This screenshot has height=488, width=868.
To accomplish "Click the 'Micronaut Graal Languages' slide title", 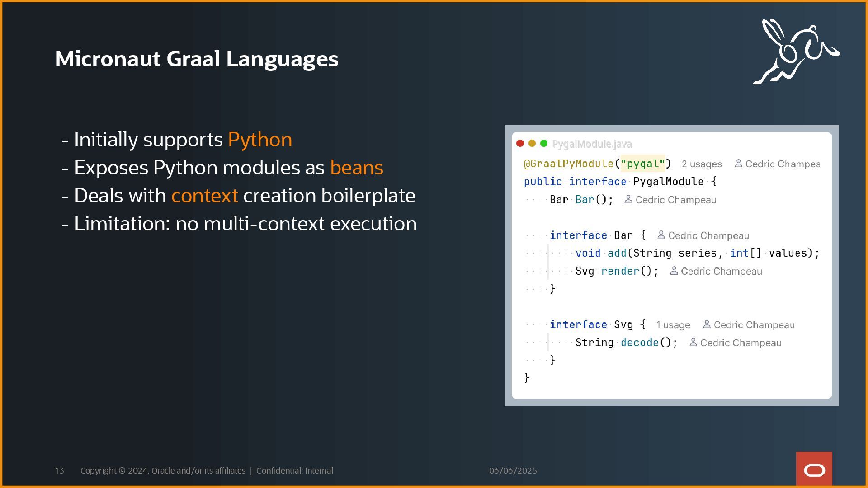I will [197, 59].
